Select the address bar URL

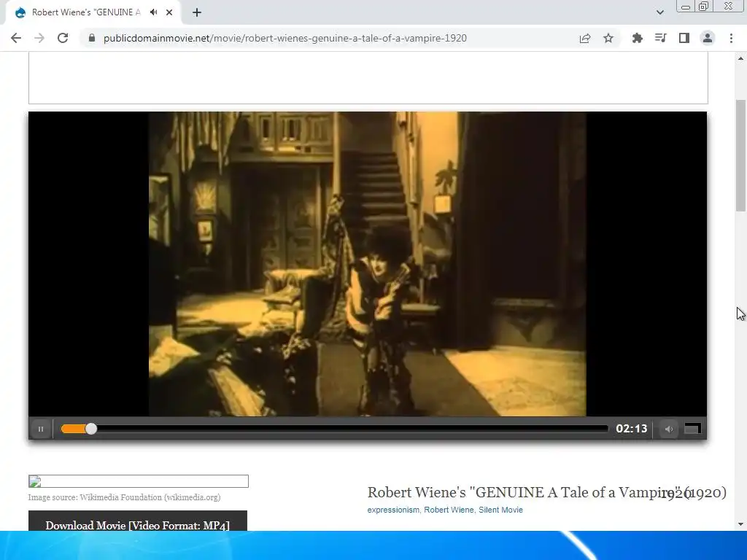[x=285, y=38]
